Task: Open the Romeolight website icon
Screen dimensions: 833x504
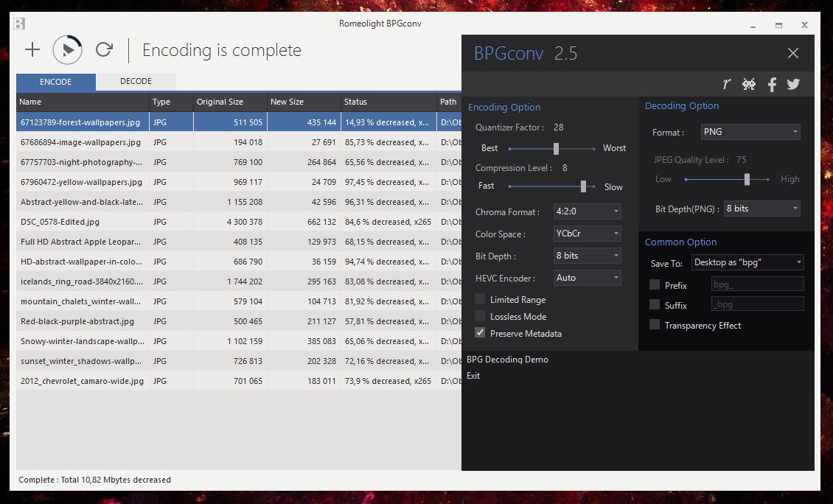Action: [x=726, y=84]
